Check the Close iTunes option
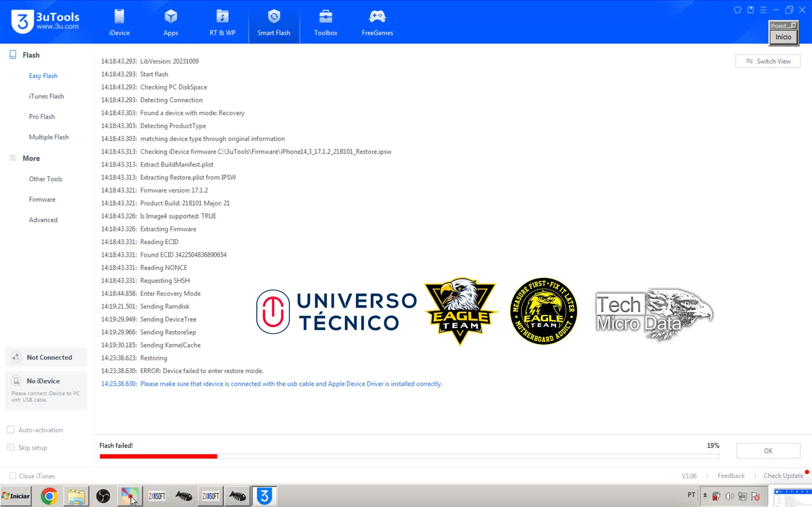The image size is (812, 507). [13, 476]
